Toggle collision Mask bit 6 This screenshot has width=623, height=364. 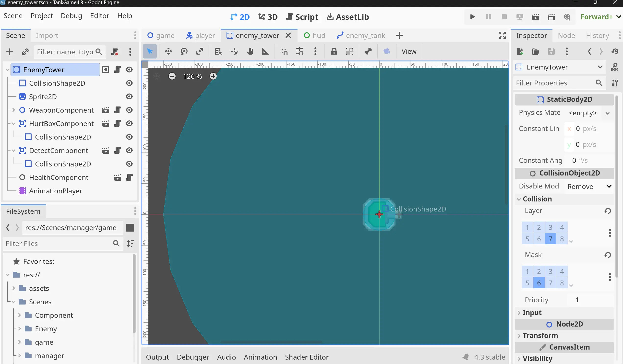[539, 283]
